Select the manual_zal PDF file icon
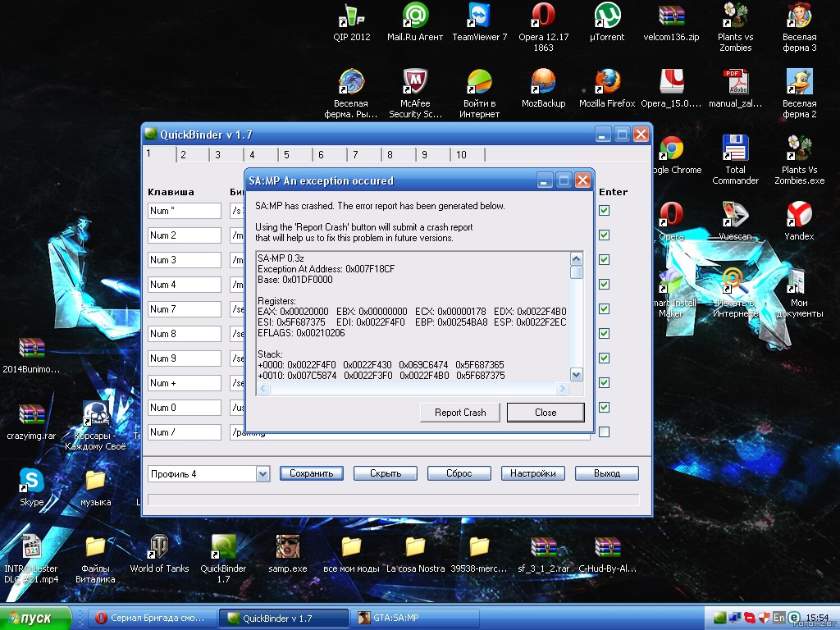The width and height of the screenshot is (840, 630). click(x=735, y=89)
